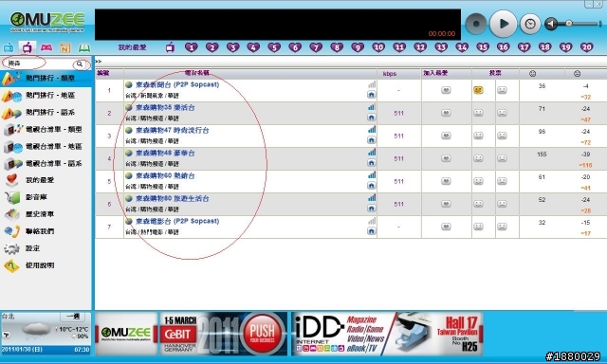Image resolution: width=607 pixels, height=364 pixels.
Task: Open the clock timer button
Action: 530,24
